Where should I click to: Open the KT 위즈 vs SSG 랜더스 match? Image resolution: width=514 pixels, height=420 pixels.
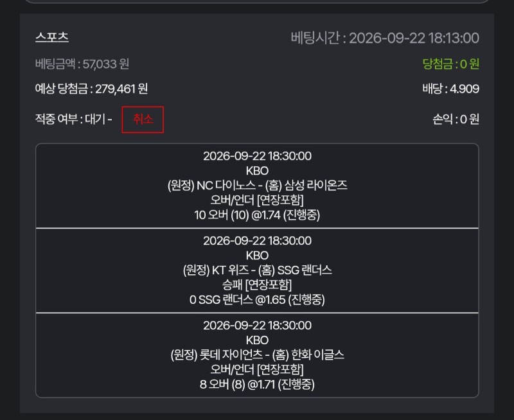coord(257,270)
